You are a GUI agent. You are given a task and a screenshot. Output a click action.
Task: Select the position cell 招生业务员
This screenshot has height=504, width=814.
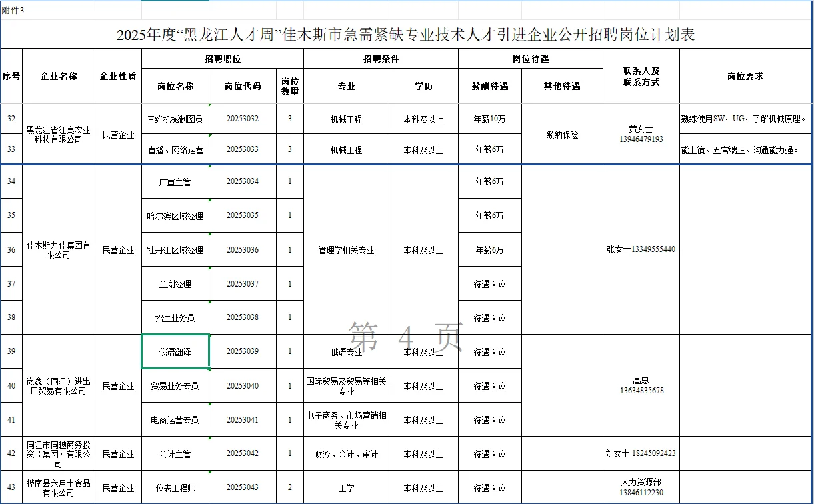click(x=175, y=317)
